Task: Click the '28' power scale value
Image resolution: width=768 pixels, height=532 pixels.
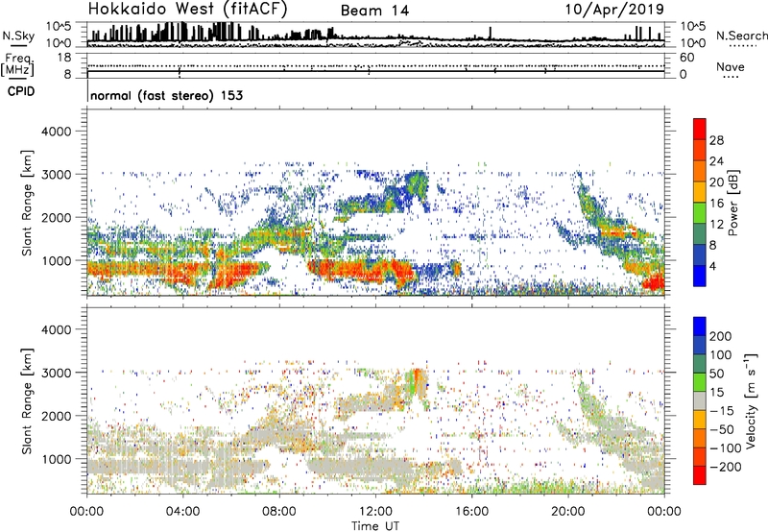Action: (x=716, y=140)
